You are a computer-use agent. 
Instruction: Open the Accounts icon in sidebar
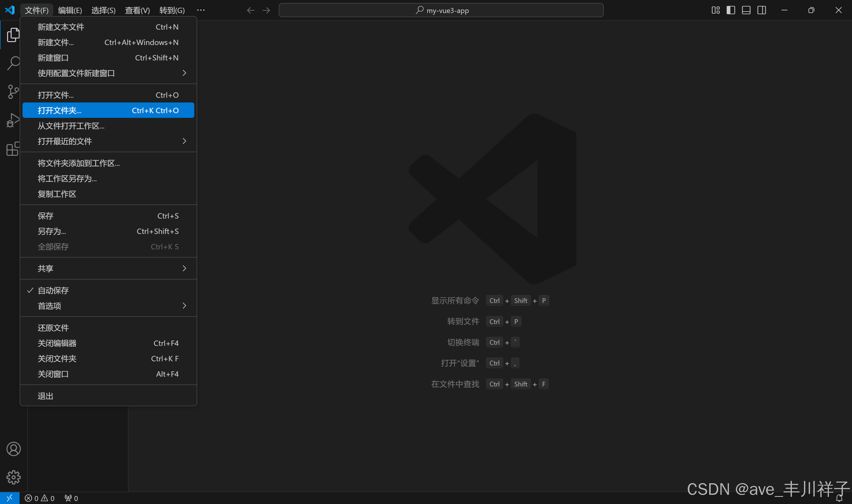[14, 449]
